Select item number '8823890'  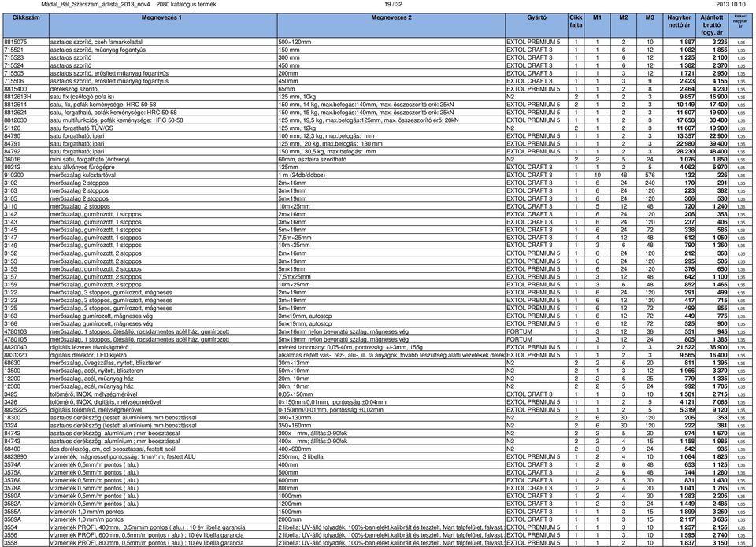tap(16, 456)
